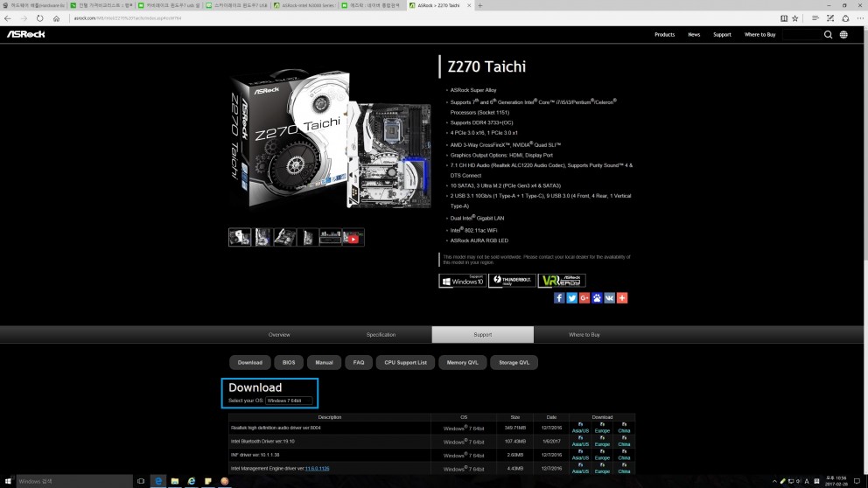Image resolution: width=868 pixels, height=488 pixels.
Task: Reload the page with the refresh icon
Action: 40,18
